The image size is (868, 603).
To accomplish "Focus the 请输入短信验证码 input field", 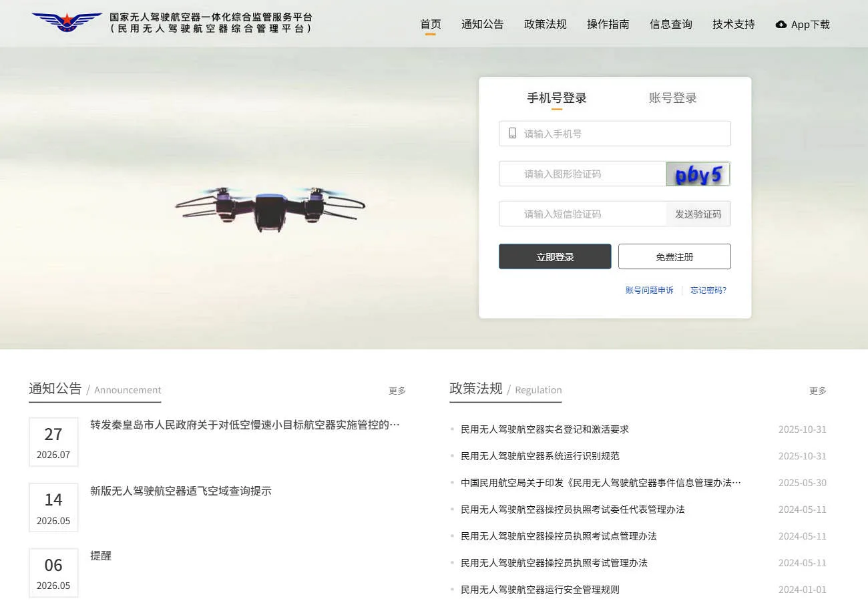I will point(582,214).
